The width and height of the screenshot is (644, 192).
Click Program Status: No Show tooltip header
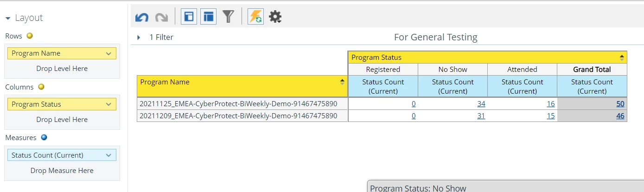(x=418, y=188)
